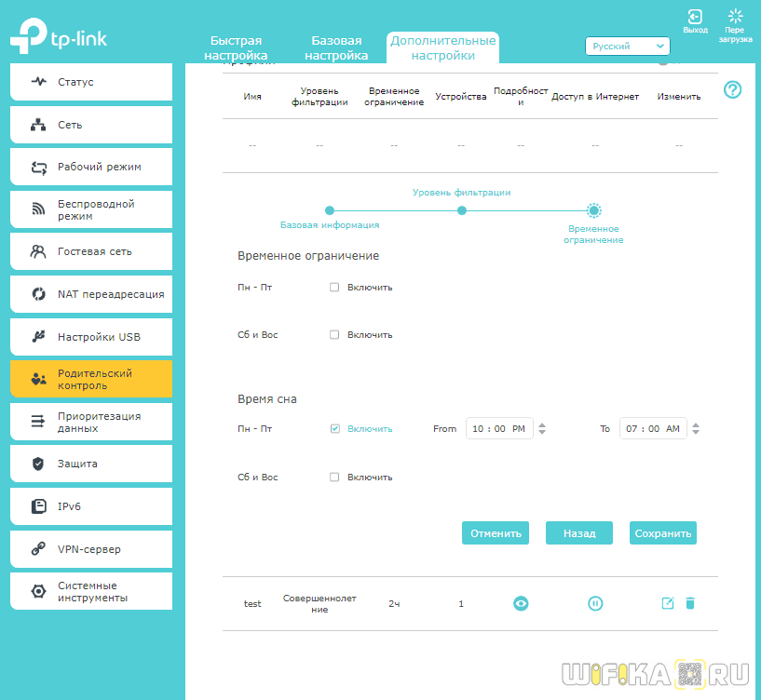761x700 pixels.
Task: Open the Русский language dropdown
Action: (627, 46)
